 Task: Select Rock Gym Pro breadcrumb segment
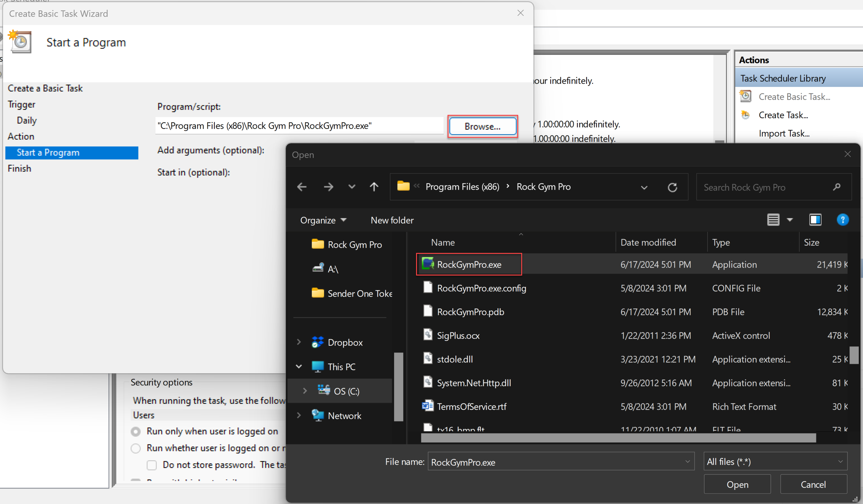[544, 187]
